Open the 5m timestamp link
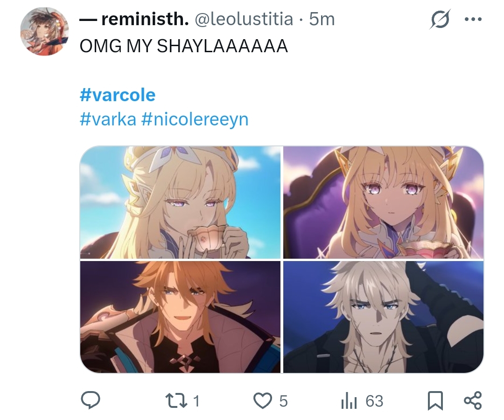This screenshot has height=420, width=504. (322, 19)
